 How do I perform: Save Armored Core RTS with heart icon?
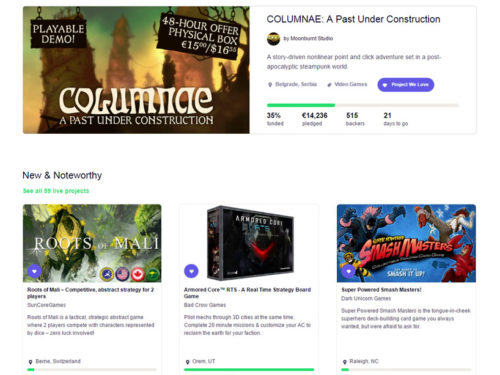click(x=191, y=271)
